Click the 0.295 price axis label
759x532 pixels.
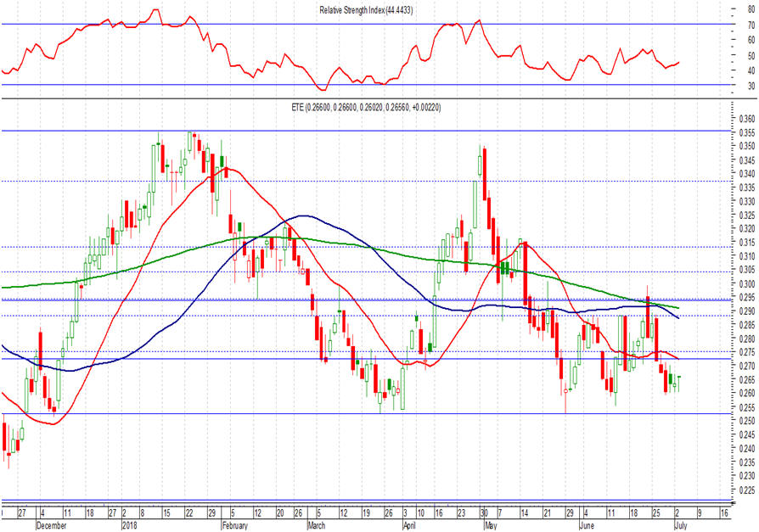coord(747,298)
